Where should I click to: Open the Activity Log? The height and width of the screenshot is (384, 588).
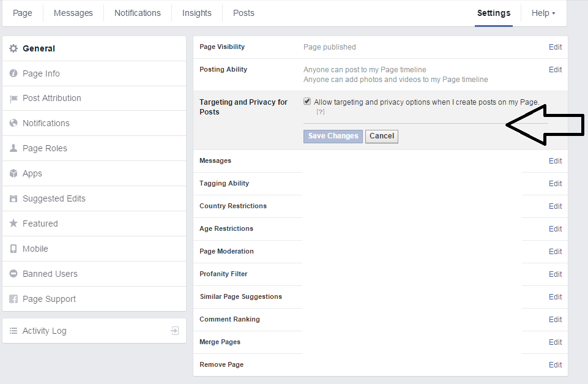94,331
